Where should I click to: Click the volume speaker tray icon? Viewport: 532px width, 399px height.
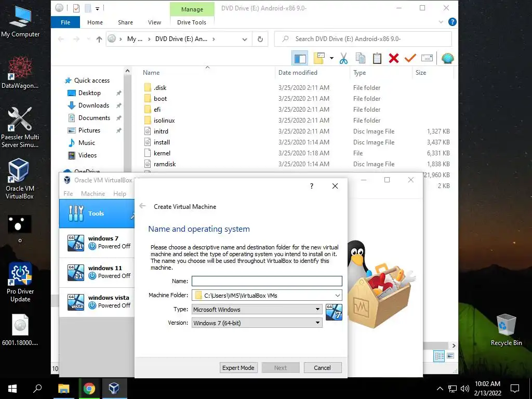(465, 389)
